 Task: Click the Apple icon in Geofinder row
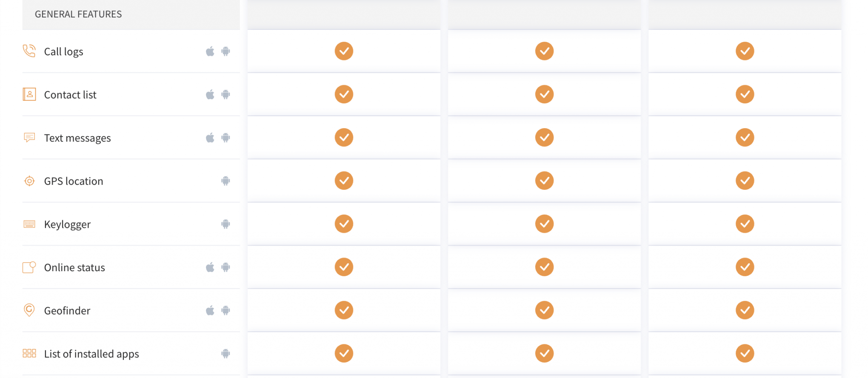click(210, 310)
